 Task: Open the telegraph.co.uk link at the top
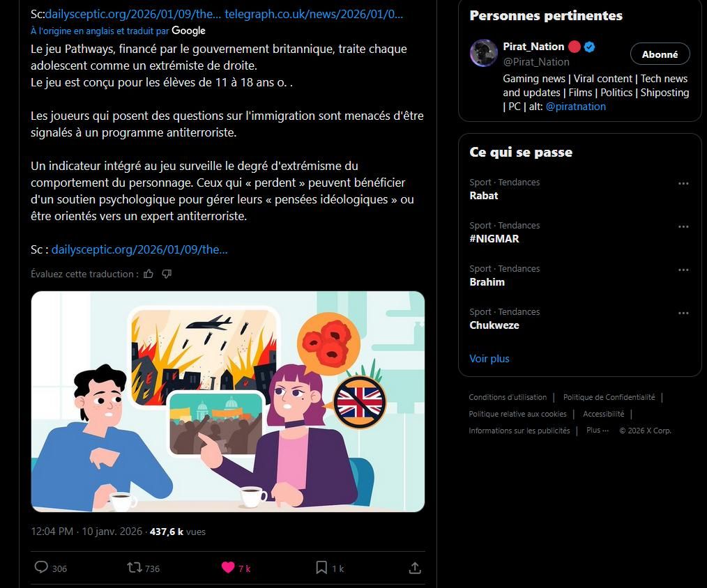point(314,14)
